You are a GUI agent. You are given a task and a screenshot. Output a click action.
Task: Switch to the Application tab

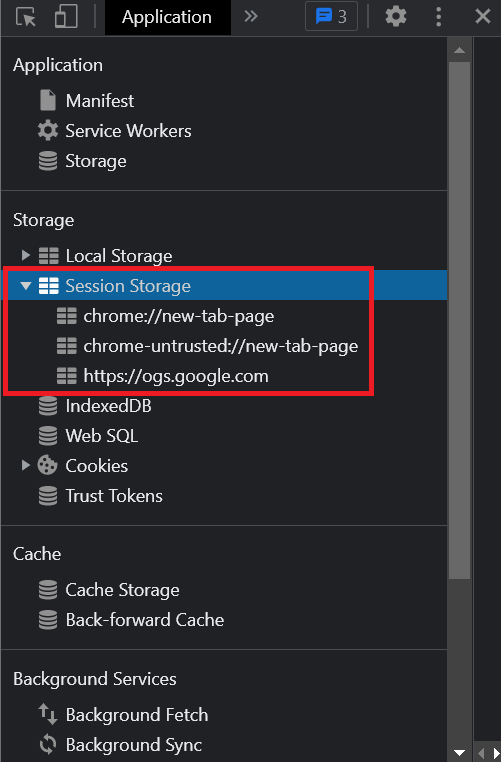[167, 17]
